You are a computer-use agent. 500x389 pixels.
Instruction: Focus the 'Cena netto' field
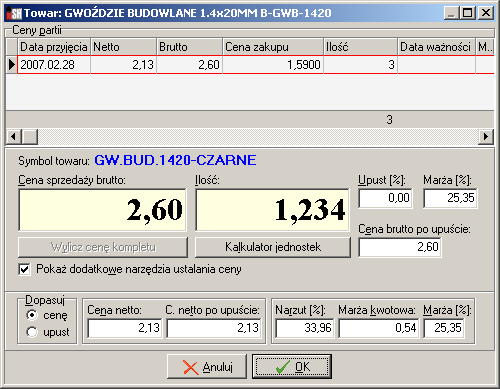(125, 328)
